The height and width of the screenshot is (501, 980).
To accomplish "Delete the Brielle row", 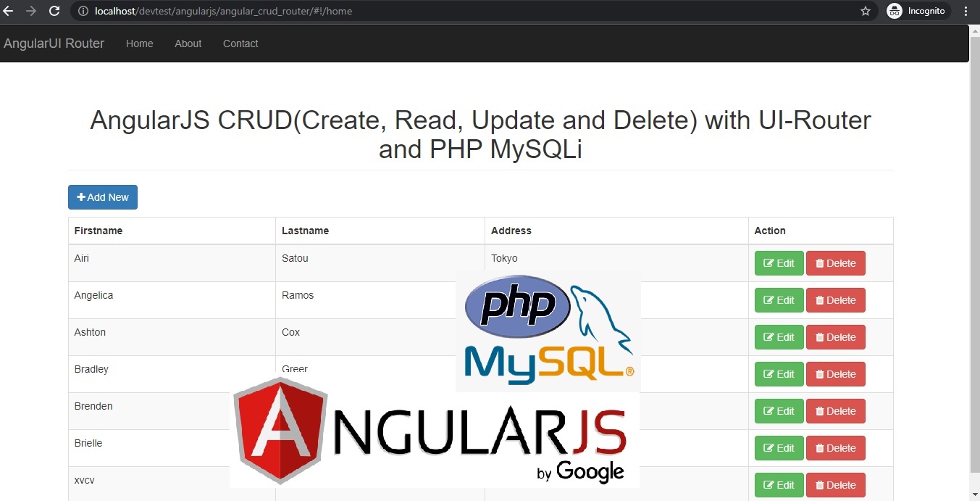I will (836, 448).
